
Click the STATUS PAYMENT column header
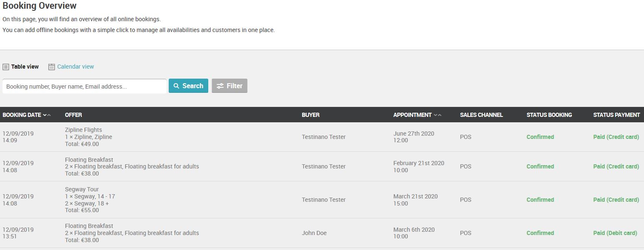(617, 115)
